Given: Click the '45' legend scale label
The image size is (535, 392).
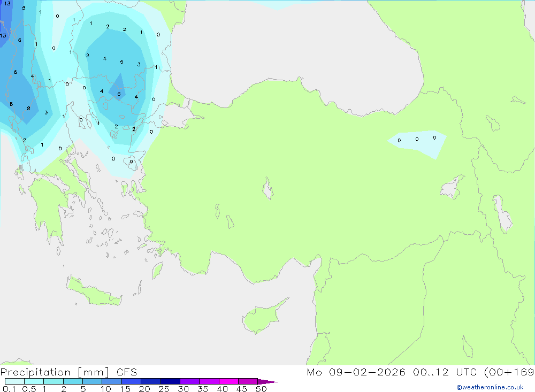Looking at the screenshot, I should [x=242, y=389].
